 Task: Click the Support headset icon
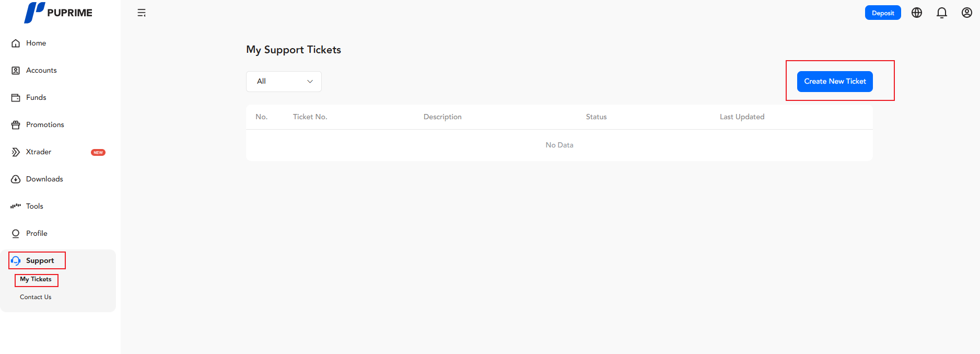click(16, 260)
